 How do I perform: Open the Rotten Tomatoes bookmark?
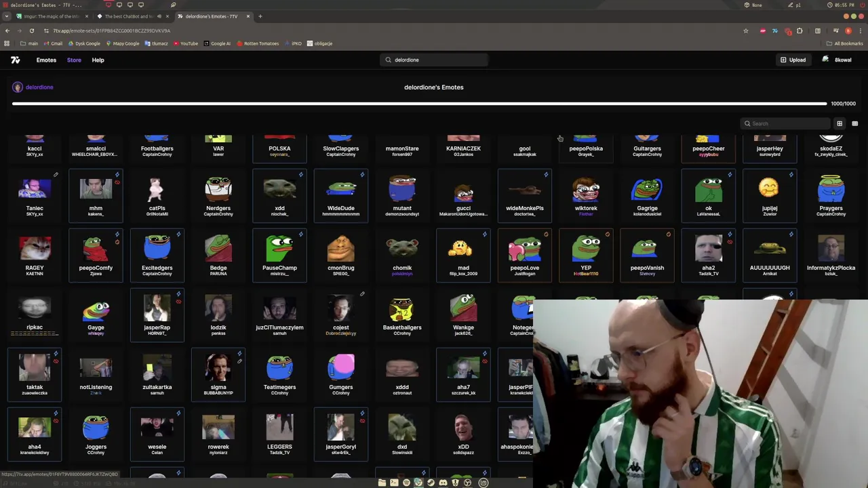click(258, 43)
